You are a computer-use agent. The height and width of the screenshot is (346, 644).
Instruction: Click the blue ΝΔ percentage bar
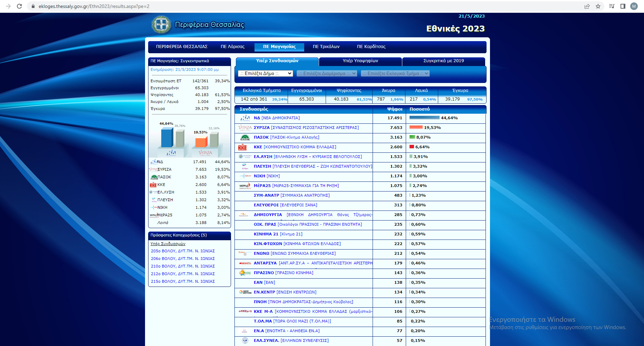tap(424, 118)
